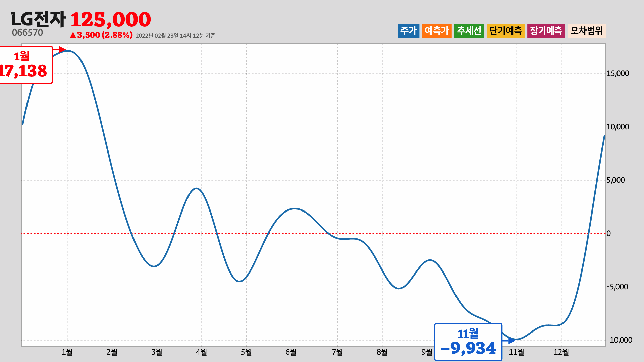Screen dimensions: 644x362
Task: Click the 8월 x-axis label
Action: point(382,352)
